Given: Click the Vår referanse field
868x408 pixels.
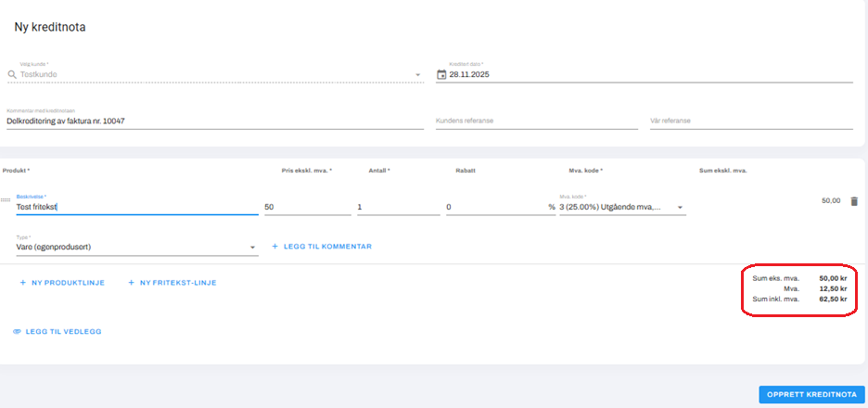Looking at the screenshot, I should (x=751, y=121).
